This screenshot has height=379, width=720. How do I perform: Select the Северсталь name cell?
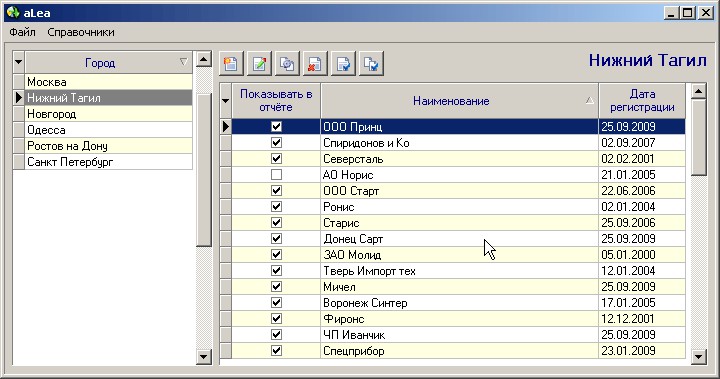pos(459,158)
